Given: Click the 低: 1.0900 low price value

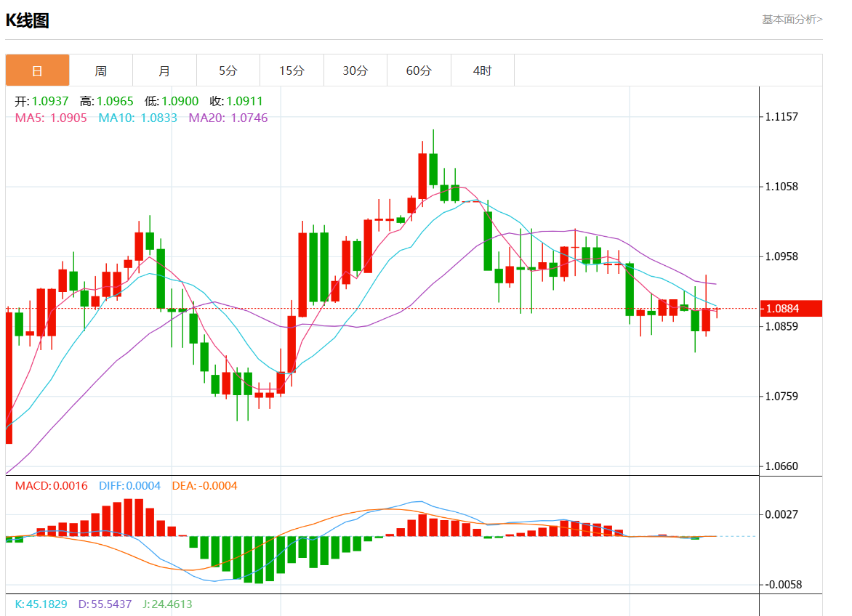Looking at the screenshot, I should pyautogui.click(x=172, y=101).
